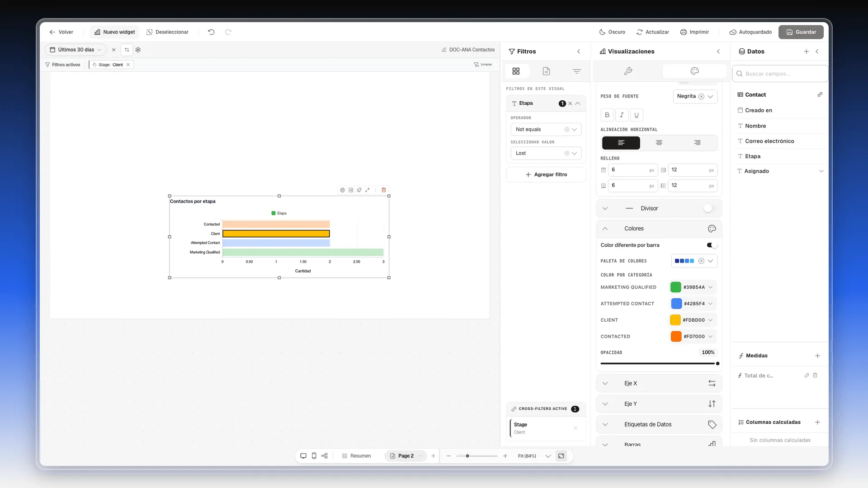Click the Guardar button
The height and width of the screenshot is (488, 868).
801,32
